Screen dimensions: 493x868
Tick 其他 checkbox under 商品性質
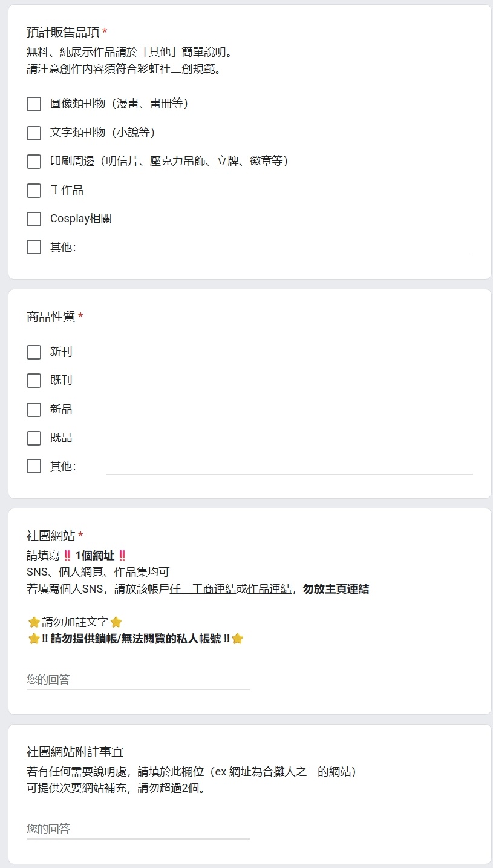tap(34, 466)
